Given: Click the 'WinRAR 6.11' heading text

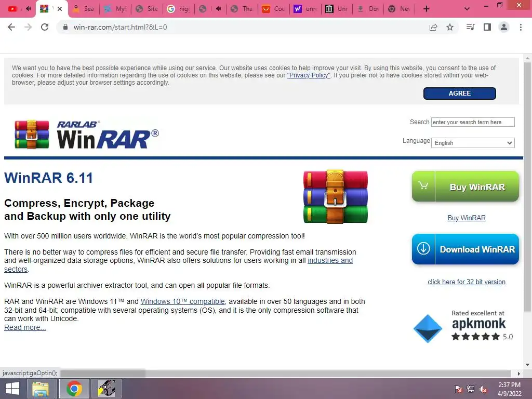Looking at the screenshot, I should click(48, 178).
